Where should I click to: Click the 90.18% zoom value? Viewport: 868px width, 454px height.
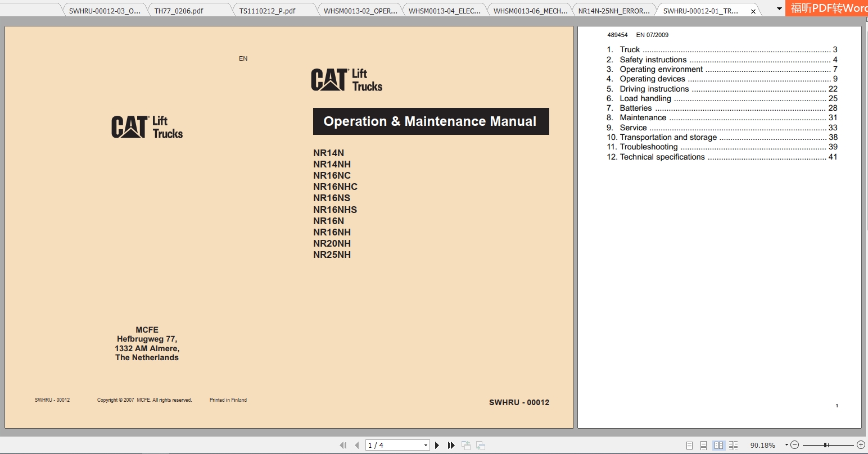(x=762, y=446)
